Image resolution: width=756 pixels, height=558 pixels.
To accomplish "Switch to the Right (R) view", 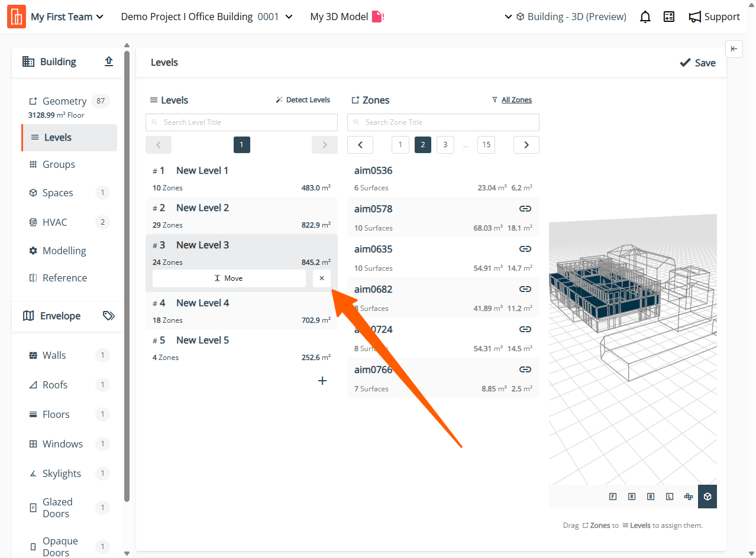I will pyautogui.click(x=632, y=497).
